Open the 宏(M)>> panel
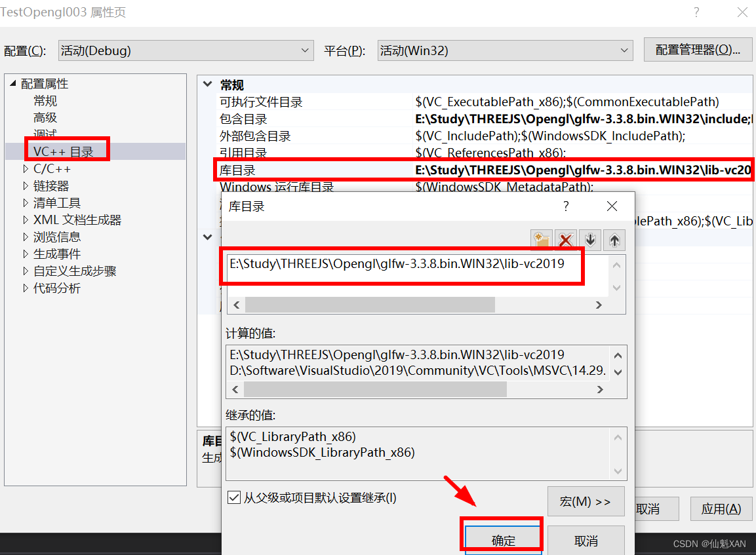756x555 pixels. (586, 501)
